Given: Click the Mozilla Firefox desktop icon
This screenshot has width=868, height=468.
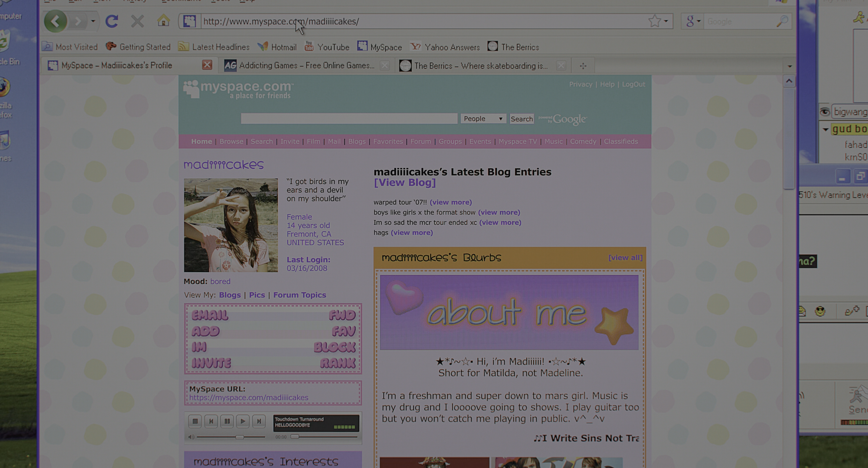Looking at the screenshot, I should pos(6,98).
